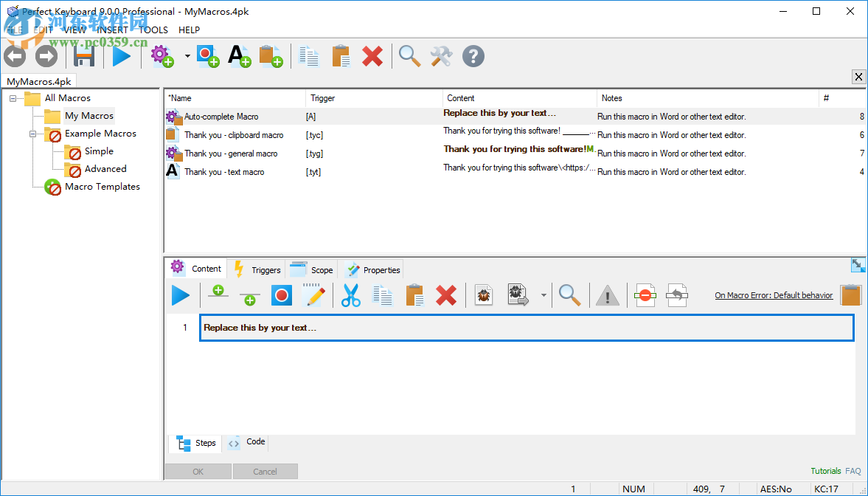Insert step above in editor toolbar

218,292
